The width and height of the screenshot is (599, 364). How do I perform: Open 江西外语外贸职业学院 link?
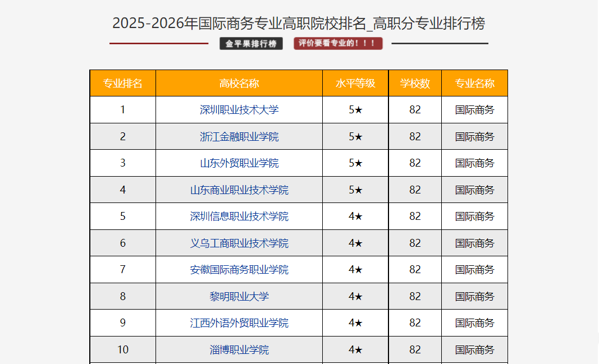(x=239, y=323)
